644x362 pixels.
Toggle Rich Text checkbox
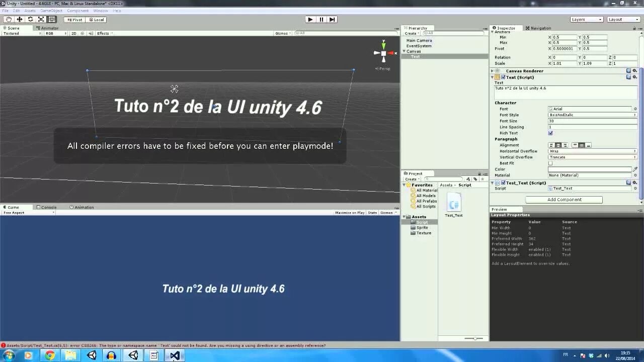click(550, 133)
